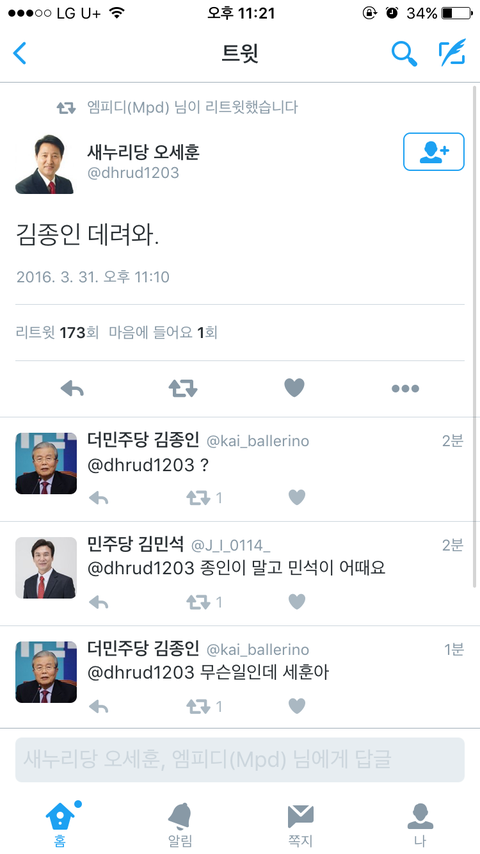Open the search magnifier icon
The height and width of the screenshot is (854, 480).
click(x=404, y=53)
